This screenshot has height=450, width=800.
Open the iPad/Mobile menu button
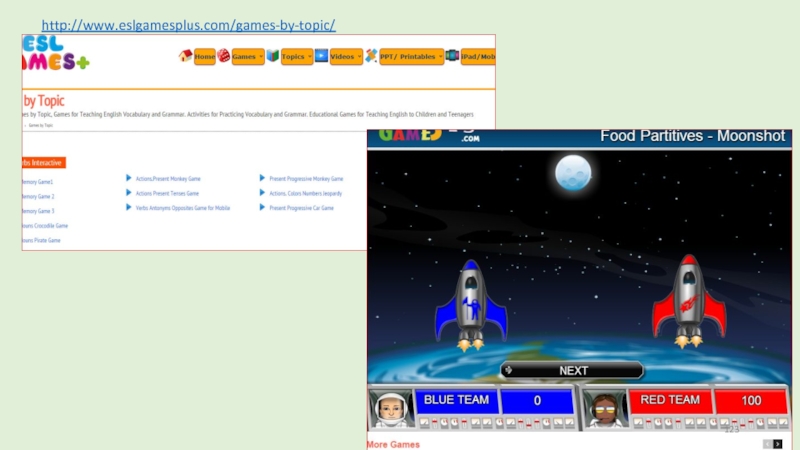coord(478,57)
